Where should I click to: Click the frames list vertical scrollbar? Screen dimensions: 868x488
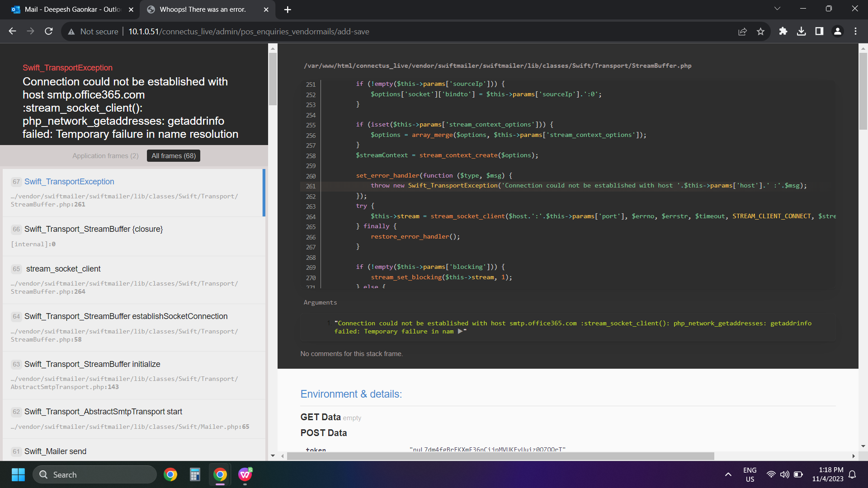click(273, 80)
